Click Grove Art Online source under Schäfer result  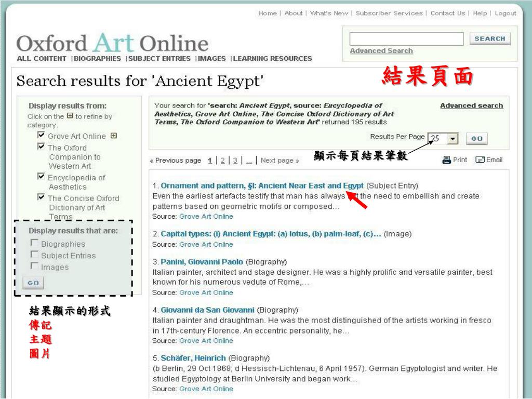tap(206, 389)
